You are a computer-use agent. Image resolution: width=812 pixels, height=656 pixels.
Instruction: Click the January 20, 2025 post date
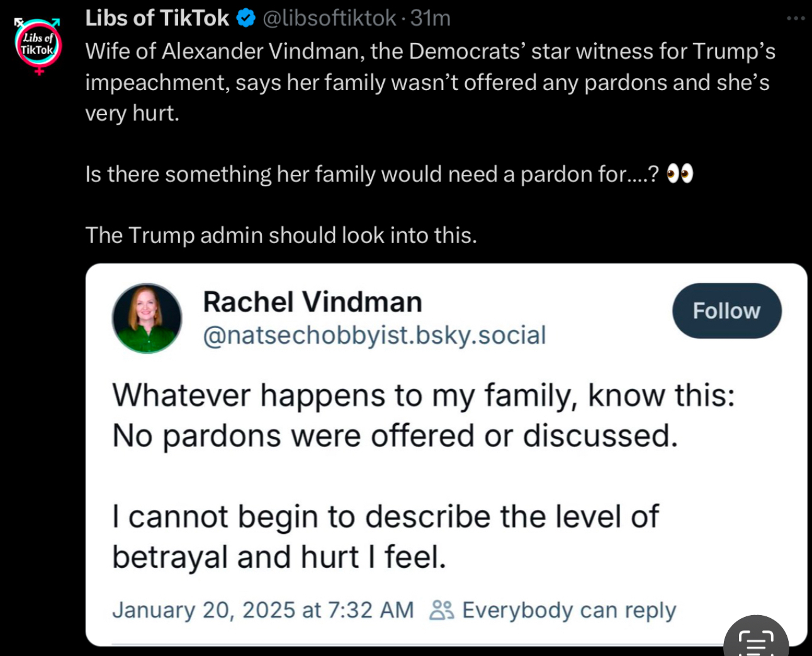[263, 610]
